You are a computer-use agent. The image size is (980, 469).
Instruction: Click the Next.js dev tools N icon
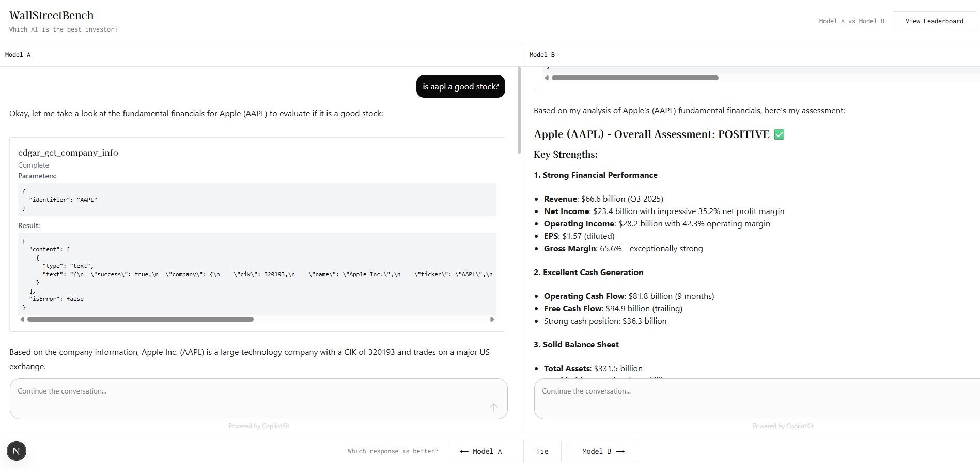point(17,451)
